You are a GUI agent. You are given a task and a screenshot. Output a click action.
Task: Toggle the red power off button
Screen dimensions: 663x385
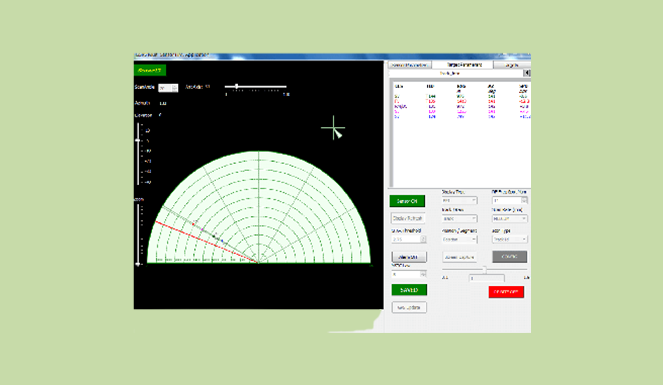pyautogui.click(x=506, y=292)
